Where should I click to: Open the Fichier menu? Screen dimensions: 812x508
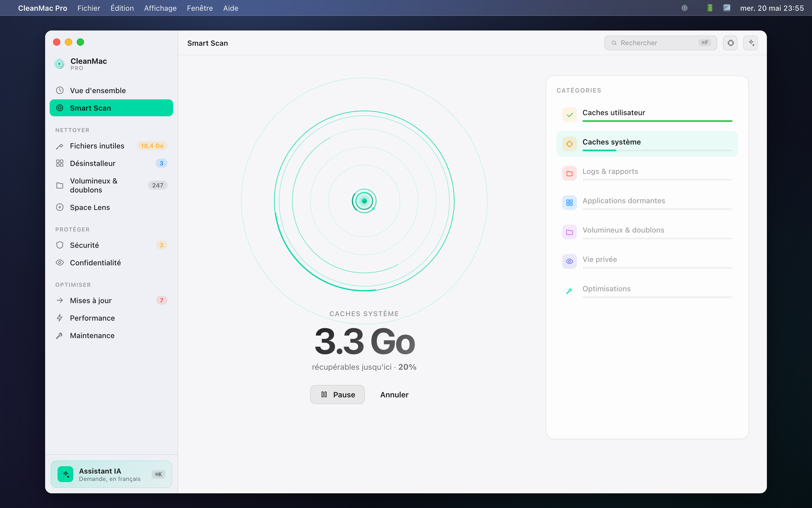click(89, 8)
